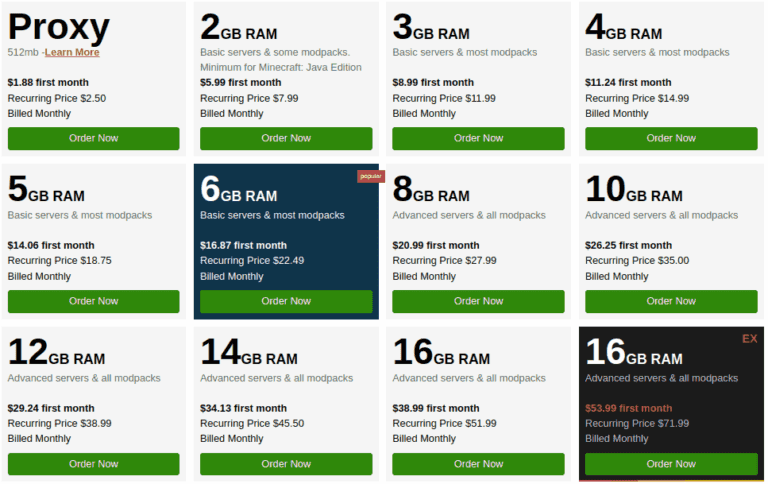Click the 8GB RAM heading

pyautogui.click(x=431, y=190)
